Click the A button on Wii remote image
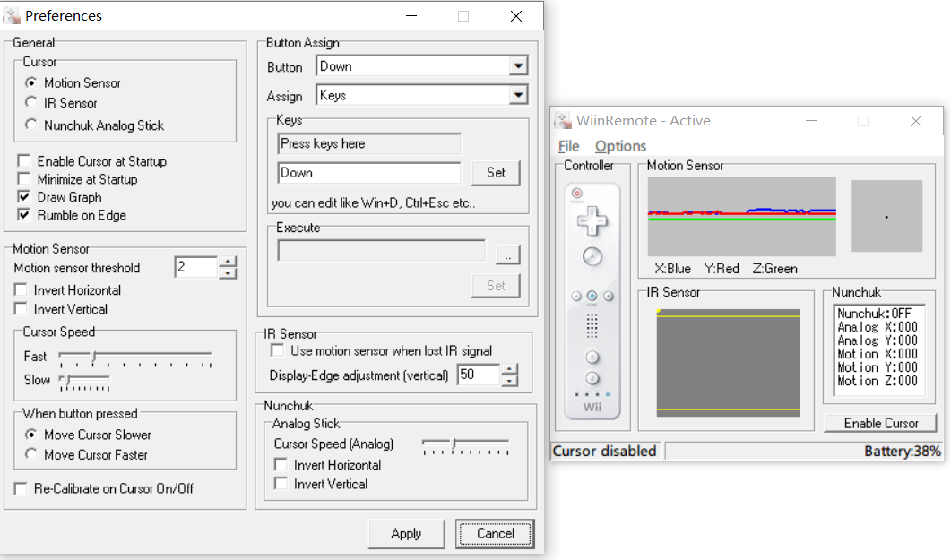This screenshot has height=560, width=951. [592, 256]
